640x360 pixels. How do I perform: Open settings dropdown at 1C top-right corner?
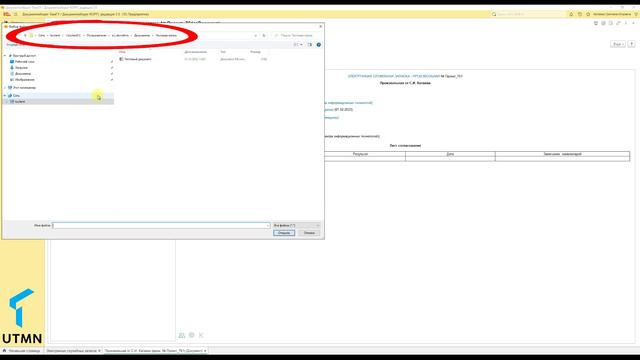point(636,14)
